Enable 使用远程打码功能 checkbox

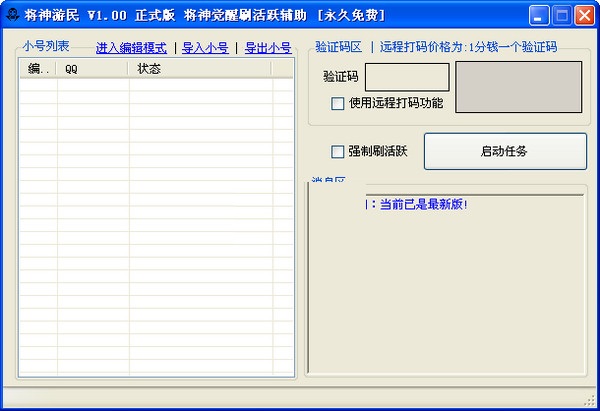coord(338,103)
